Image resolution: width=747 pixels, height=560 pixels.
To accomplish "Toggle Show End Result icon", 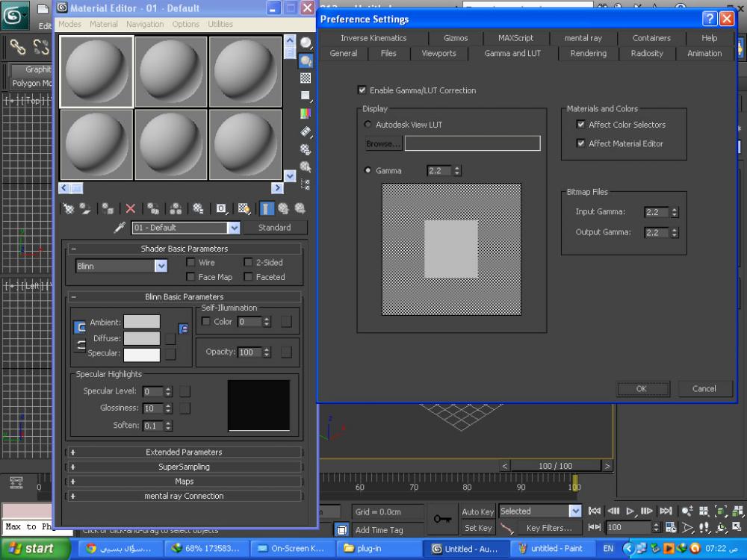I will pyautogui.click(x=267, y=209).
